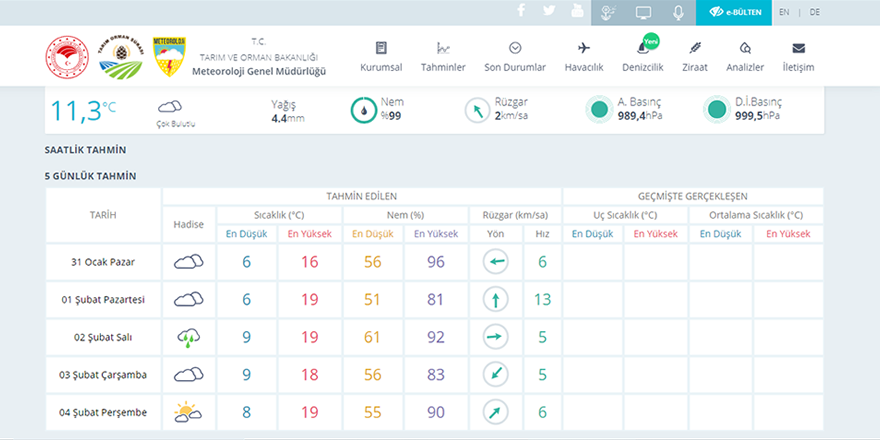Open the Analizler menu

[745, 57]
